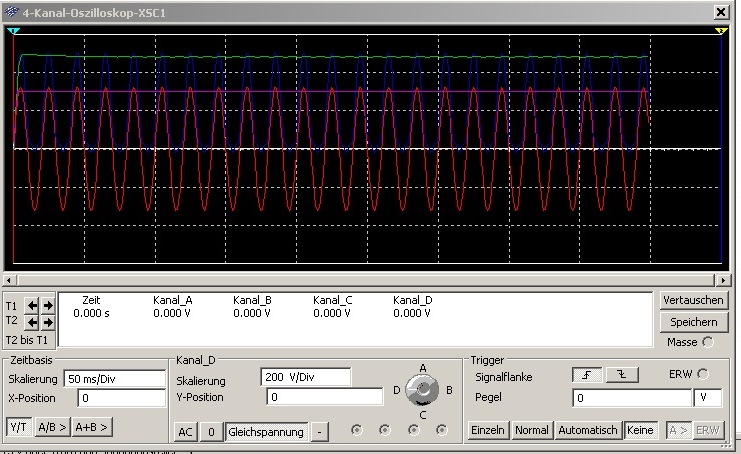The height and width of the screenshot is (454, 741).
Task: Select falling edge trigger icon
Action: pyautogui.click(x=621, y=375)
